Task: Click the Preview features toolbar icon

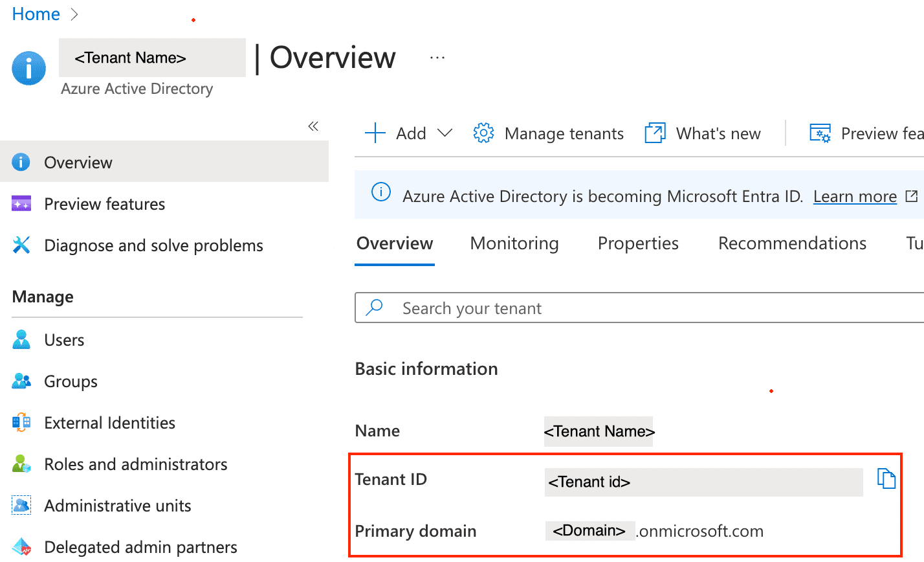Action: tap(820, 133)
